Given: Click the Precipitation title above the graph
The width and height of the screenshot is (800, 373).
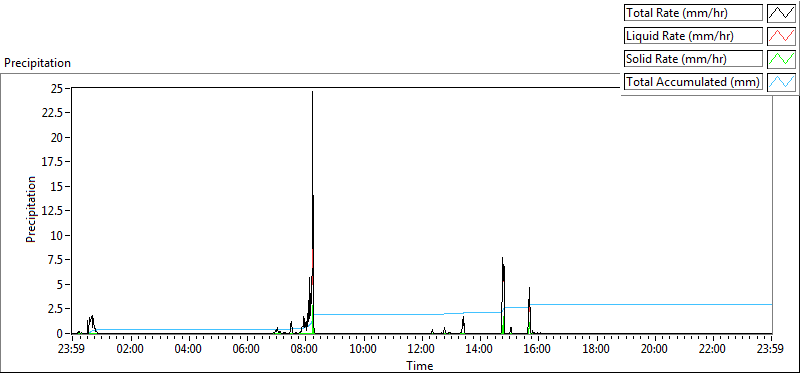Looking at the screenshot, I should point(37,63).
